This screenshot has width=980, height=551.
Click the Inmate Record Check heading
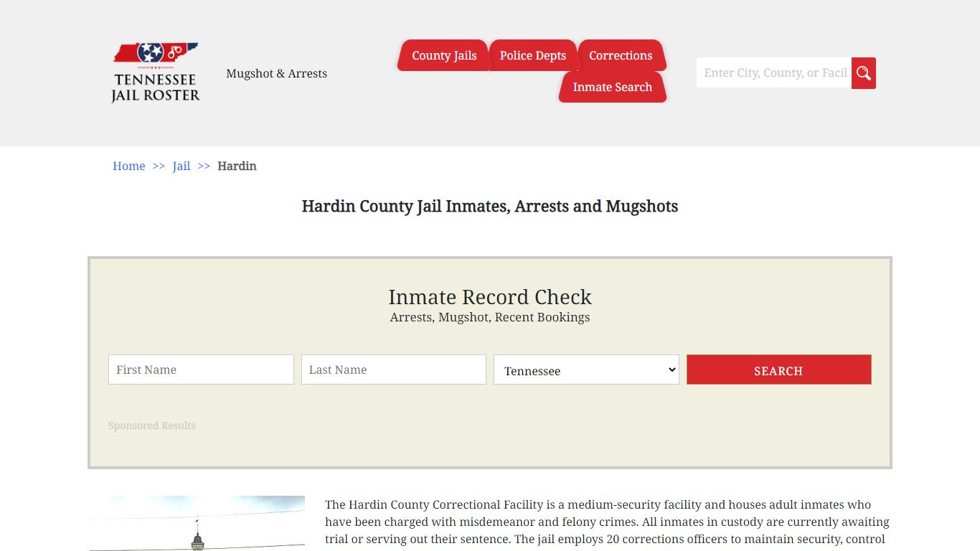490,297
